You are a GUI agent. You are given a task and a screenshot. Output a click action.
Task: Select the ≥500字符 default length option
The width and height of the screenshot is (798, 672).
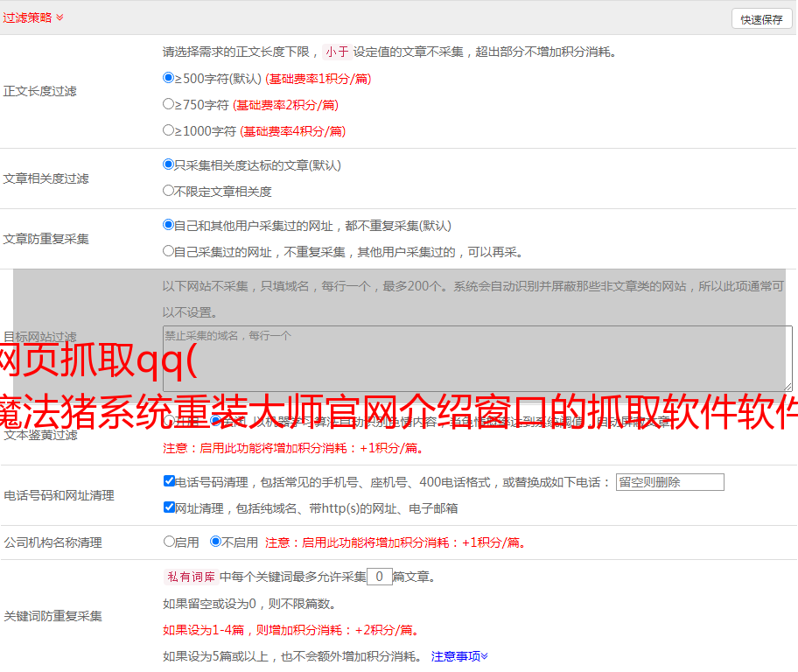(169, 78)
